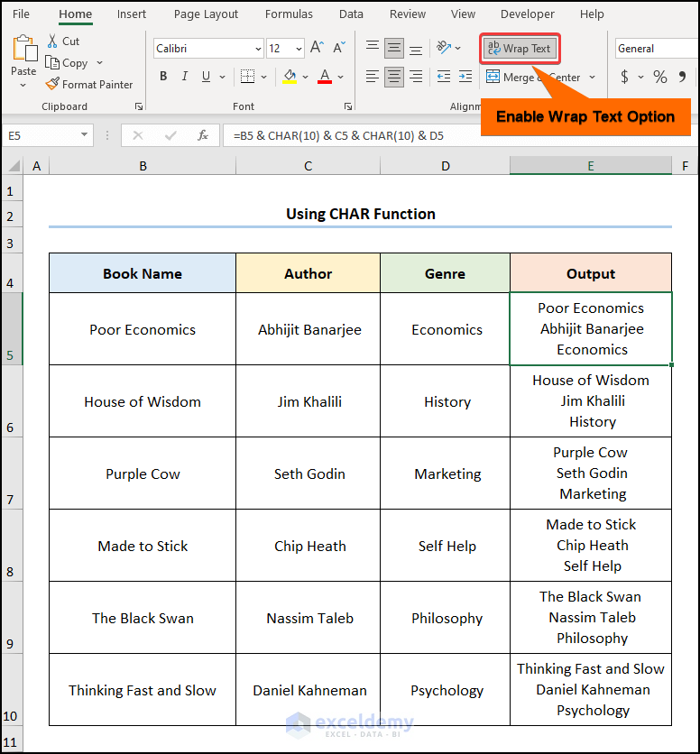Click the Insert Function fx icon
Viewport: 700px width, 754px height.
click(x=203, y=135)
